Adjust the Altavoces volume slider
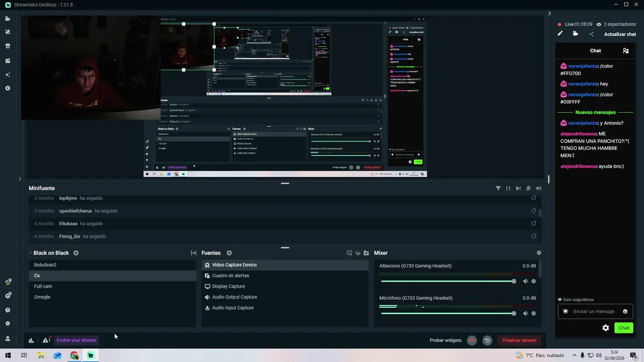Viewport: 644px width, 362px height. click(x=447, y=281)
